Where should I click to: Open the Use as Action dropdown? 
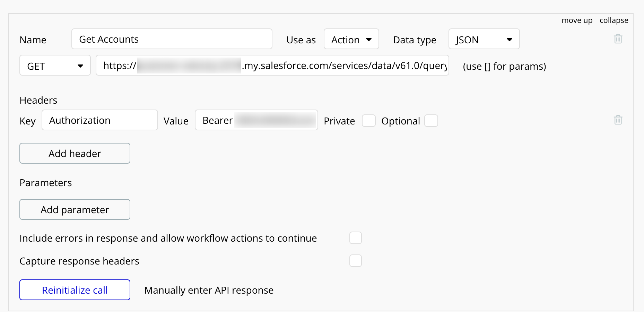pos(351,39)
